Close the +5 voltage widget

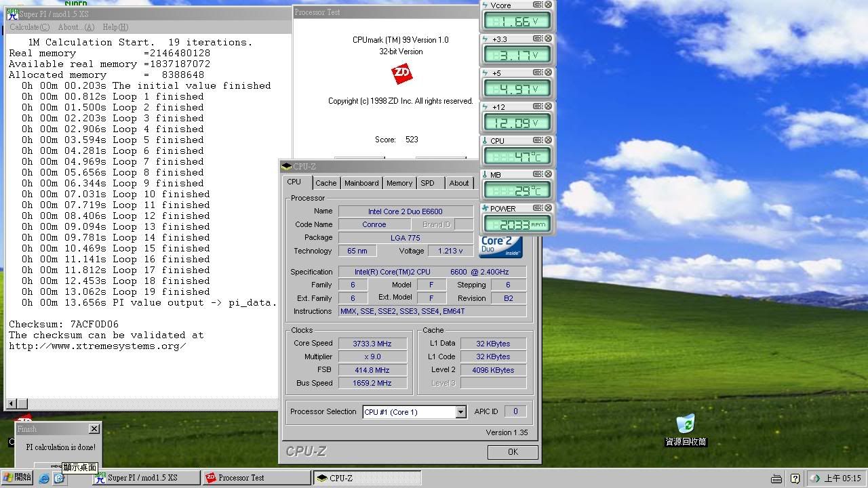(x=548, y=73)
